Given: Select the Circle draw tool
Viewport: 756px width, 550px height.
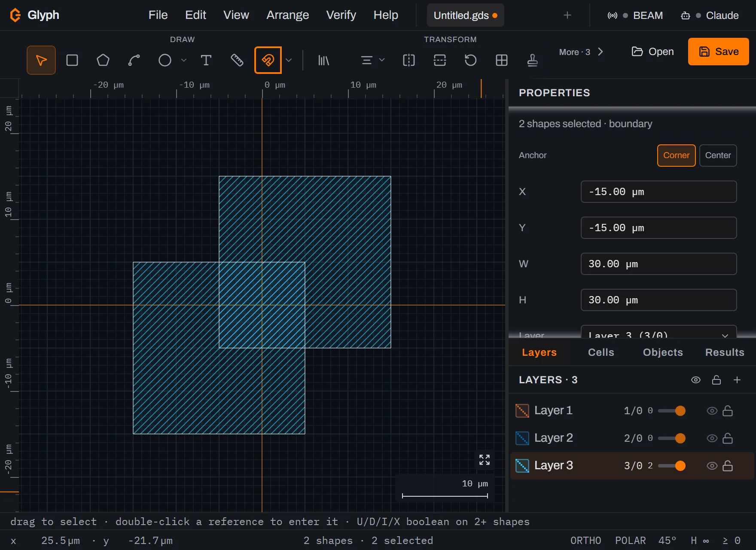Looking at the screenshot, I should [x=165, y=60].
